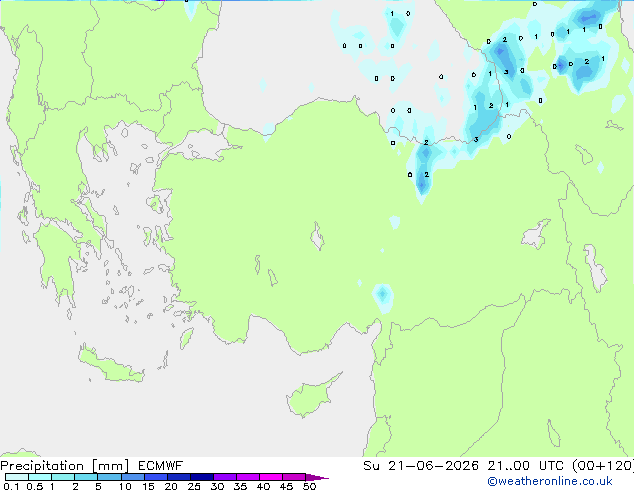
Task: Click the '10' legend scale label
Action: [x=125, y=486]
